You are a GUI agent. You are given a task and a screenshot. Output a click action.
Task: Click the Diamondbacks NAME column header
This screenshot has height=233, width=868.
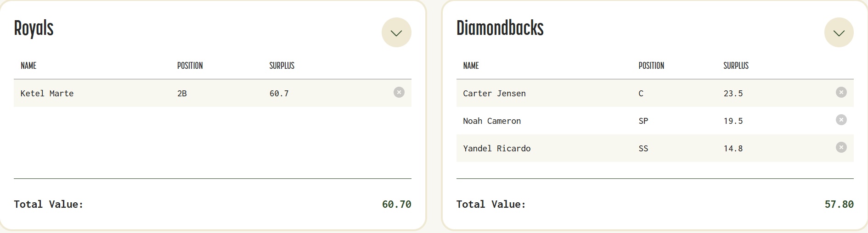[471, 66]
